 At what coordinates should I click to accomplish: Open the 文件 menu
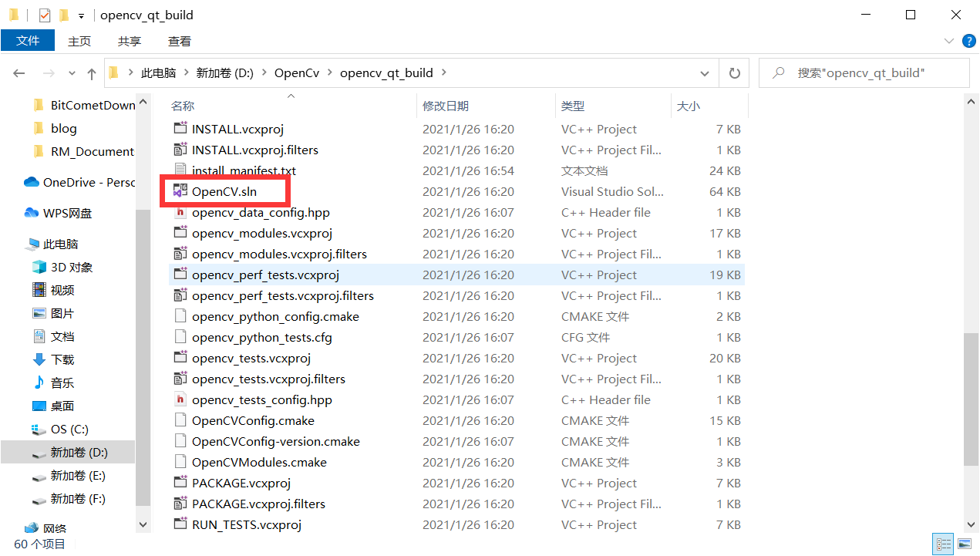tap(28, 41)
